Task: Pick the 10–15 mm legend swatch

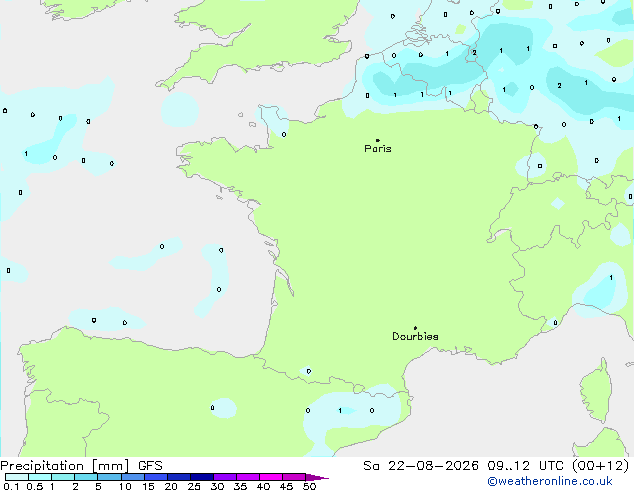Action: [x=132, y=477]
